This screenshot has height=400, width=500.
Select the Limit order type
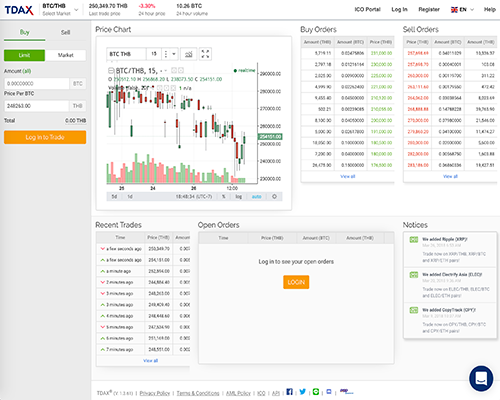pos(24,55)
